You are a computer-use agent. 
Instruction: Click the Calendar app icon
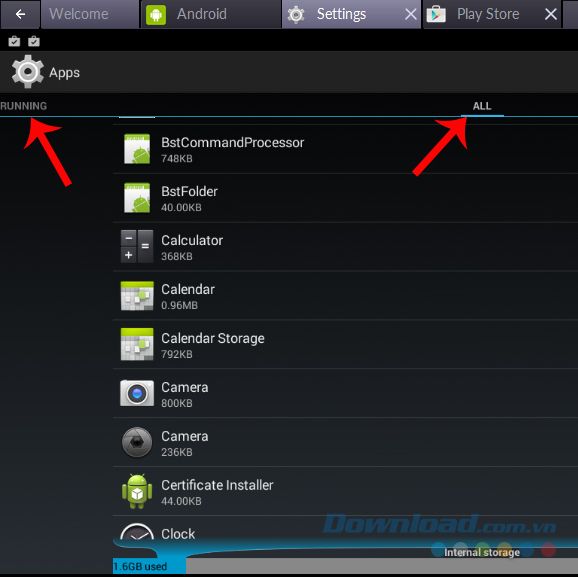tap(137, 295)
